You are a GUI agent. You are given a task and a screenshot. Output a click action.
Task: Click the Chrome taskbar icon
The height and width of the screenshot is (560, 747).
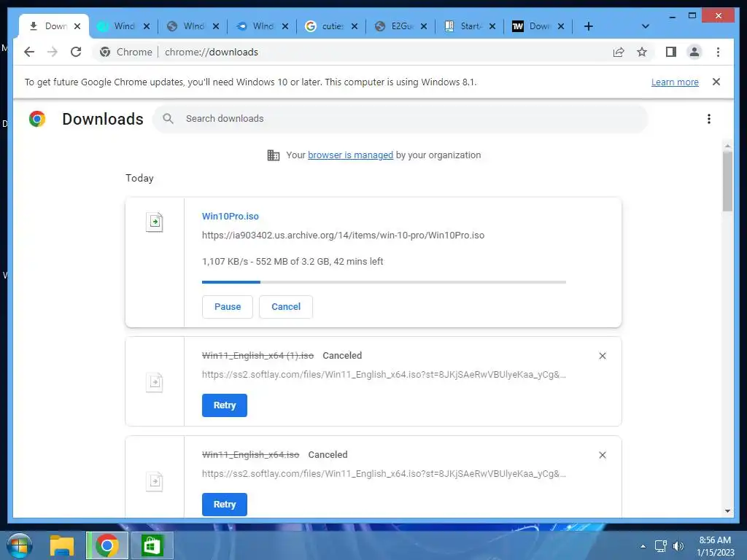point(107,545)
